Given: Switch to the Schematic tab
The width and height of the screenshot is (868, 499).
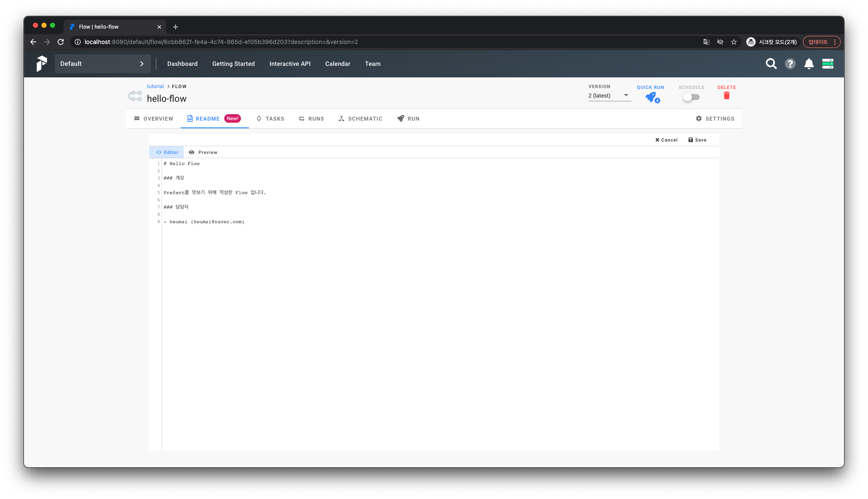Looking at the screenshot, I should coord(360,119).
